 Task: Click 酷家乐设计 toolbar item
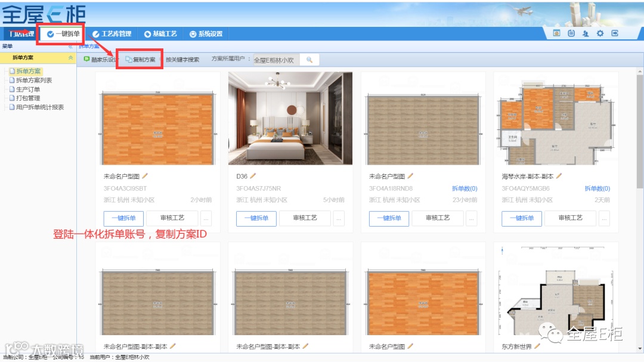point(100,60)
